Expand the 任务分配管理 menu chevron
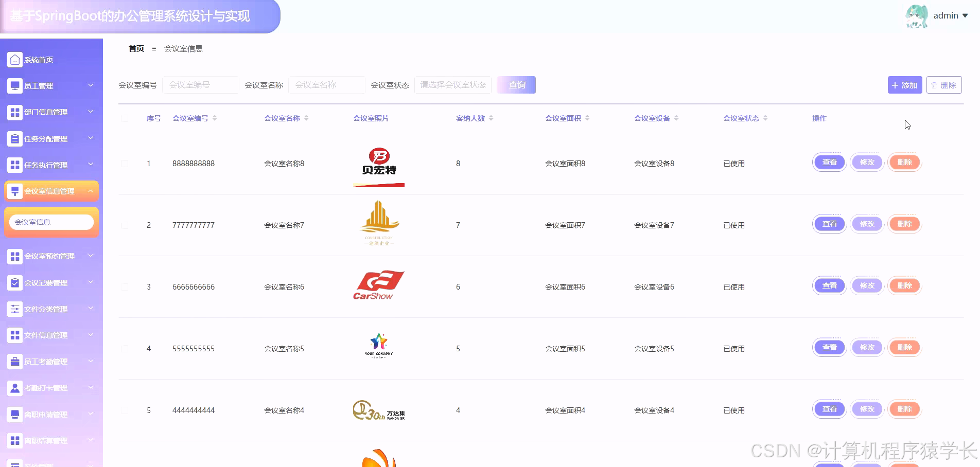Screen dimensions: 980x467 click(91, 138)
